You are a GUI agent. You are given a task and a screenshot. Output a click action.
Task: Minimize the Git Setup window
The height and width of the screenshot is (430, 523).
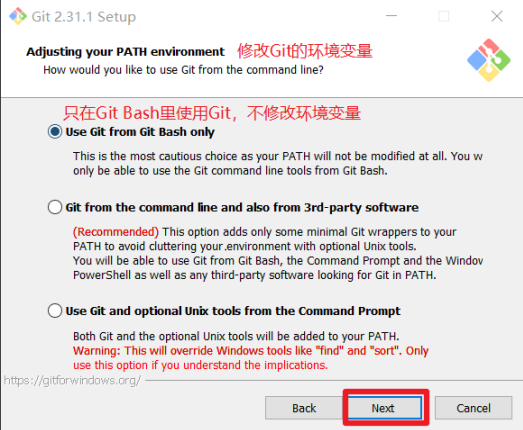[391, 16]
